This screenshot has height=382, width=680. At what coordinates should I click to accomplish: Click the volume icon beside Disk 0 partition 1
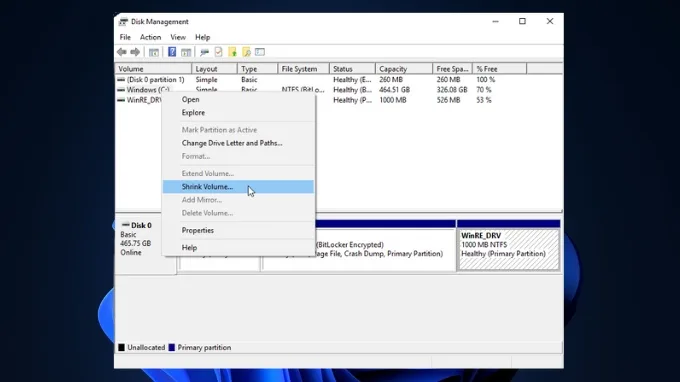point(121,80)
